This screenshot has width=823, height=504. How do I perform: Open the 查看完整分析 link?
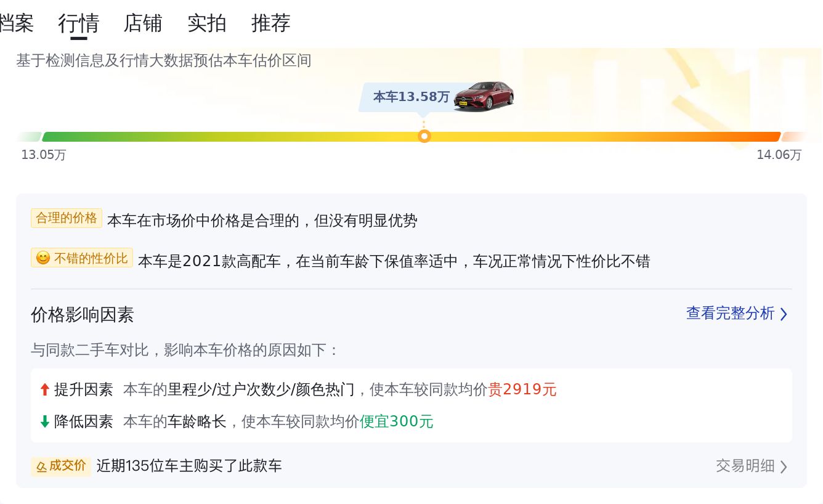tap(731, 314)
